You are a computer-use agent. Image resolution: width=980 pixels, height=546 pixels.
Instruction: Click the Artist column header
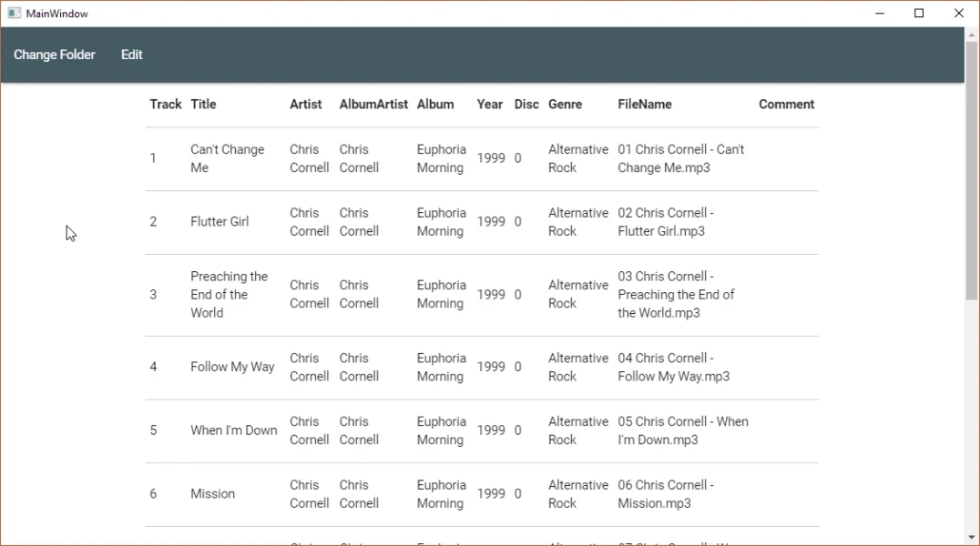click(x=306, y=105)
